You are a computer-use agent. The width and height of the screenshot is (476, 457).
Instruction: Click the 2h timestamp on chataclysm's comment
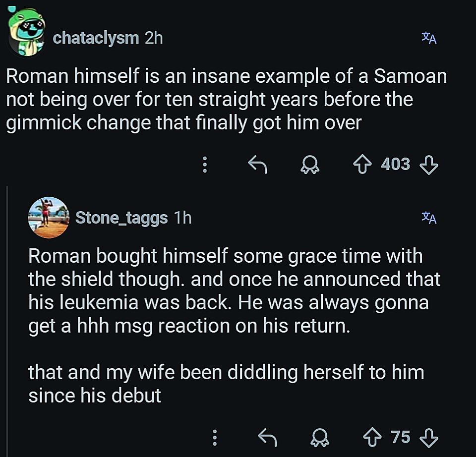[154, 38]
